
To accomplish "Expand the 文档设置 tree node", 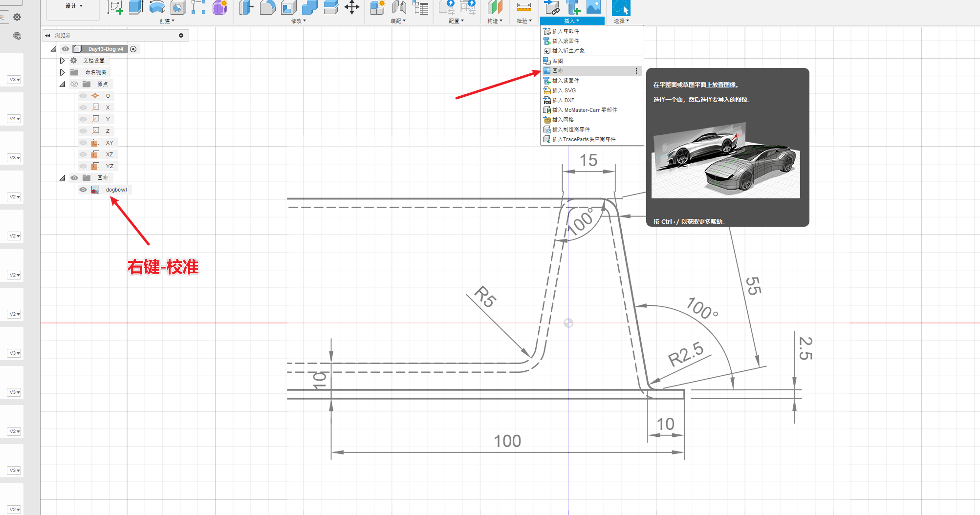I will click(62, 61).
